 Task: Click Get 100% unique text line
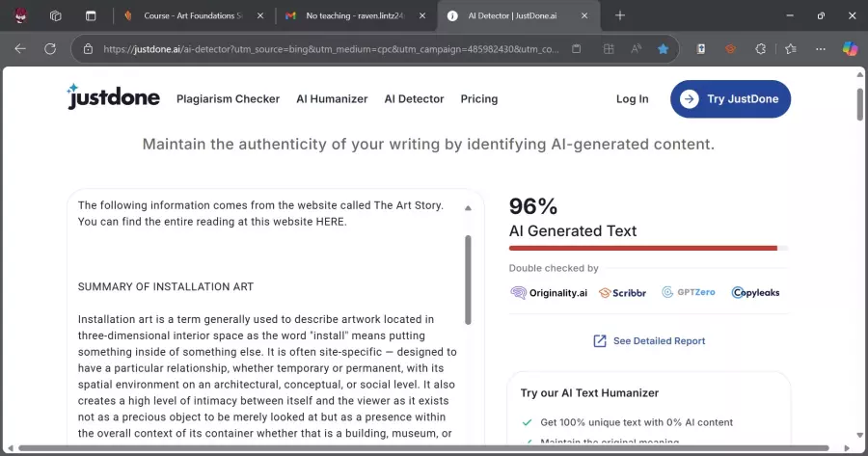(x=637, y=422)
